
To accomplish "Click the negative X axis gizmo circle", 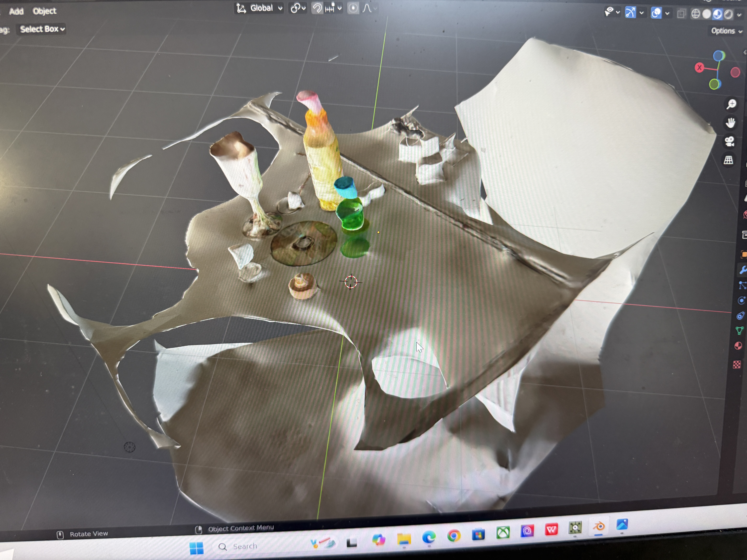I will tap(735, 72).
